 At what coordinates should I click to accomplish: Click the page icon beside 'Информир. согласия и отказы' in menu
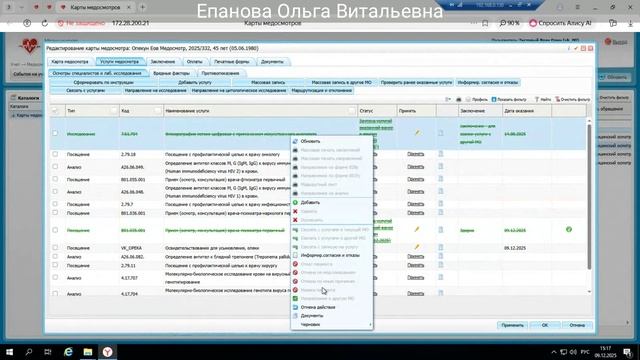pyautogui.click(x=295, y=255)
